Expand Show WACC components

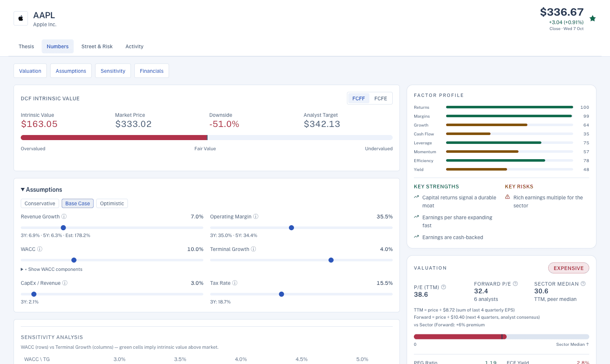[52, 269]
